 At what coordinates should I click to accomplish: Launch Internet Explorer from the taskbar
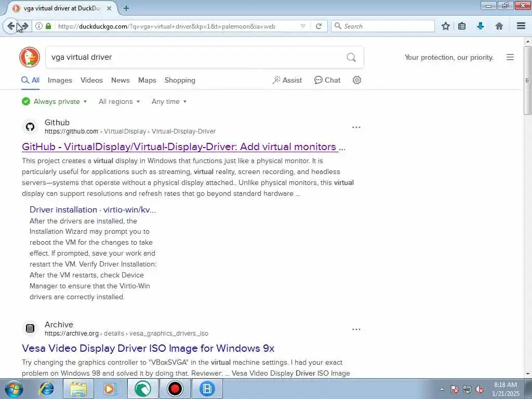(x=46, y=389)
